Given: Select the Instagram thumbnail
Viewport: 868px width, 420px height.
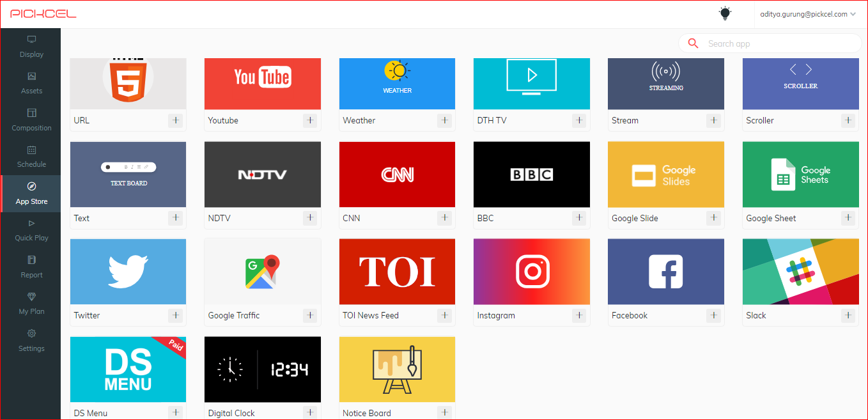Looking at the screenshot, I should [532, 272].
